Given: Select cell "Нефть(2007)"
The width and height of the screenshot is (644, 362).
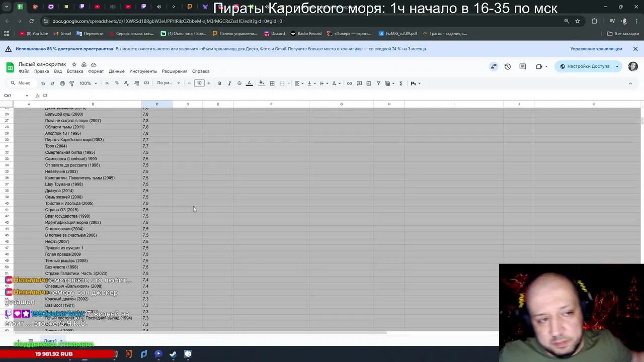Looking at the screenshot, I should point(93,241).
